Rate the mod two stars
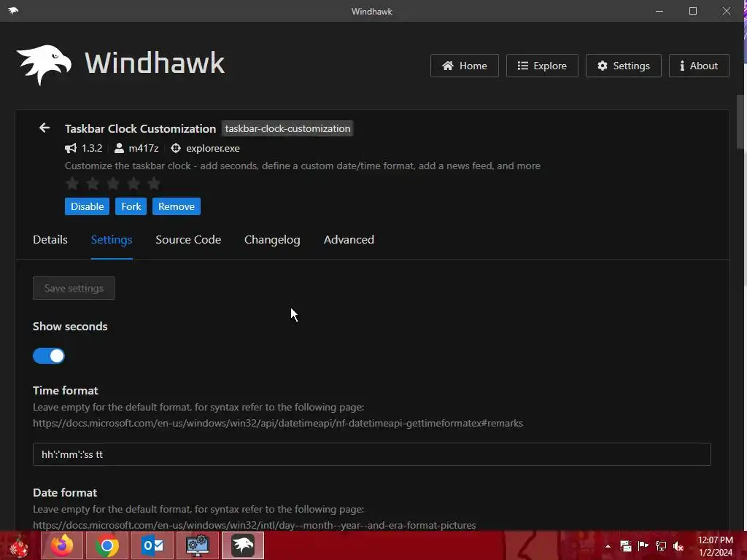The image size is (747, 560). (93, 183)
